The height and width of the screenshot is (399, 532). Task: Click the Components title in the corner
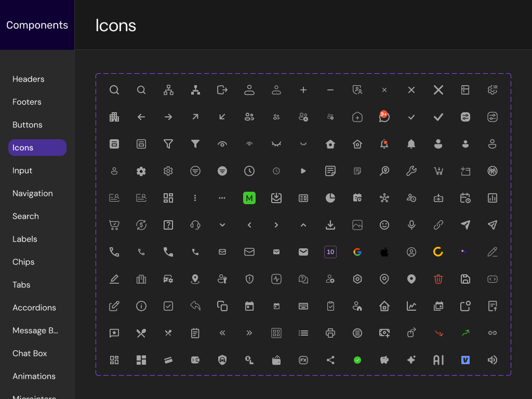37,25
